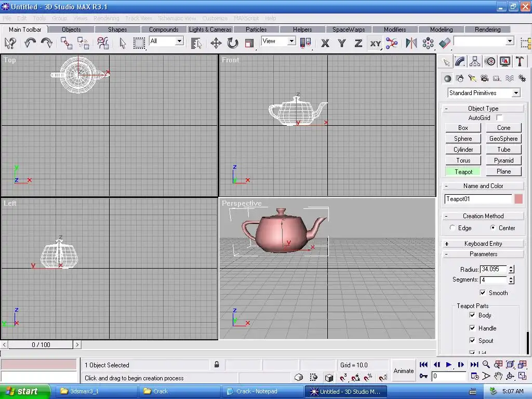Image resolution: width=532 pixels, height=399 pixels.
Task: Click the Undo arrow in main toolbar
Action: tap(30, 43)
